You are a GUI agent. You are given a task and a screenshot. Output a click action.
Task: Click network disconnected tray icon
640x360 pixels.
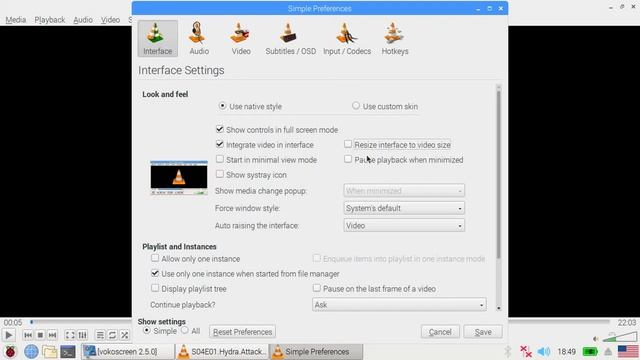coord(526,351)
